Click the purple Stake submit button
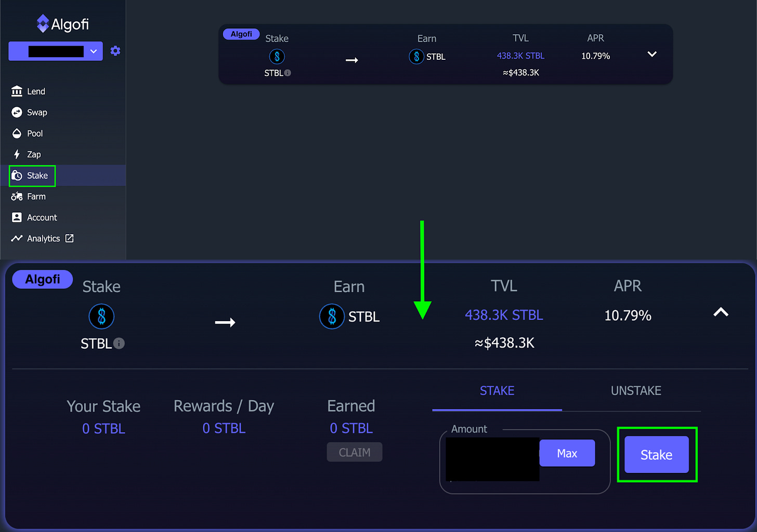757x532 pixels. click(657, 455)
